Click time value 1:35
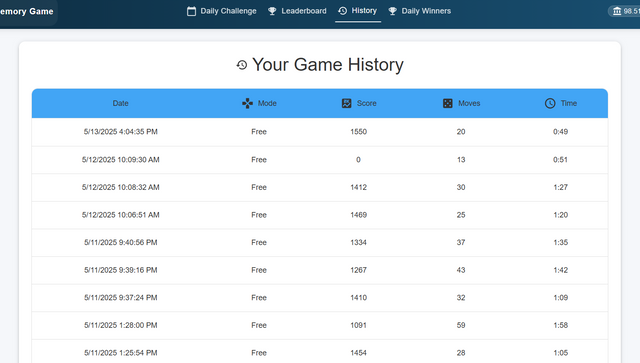Screen dimensions: 640x363 (x=560, y=242)
